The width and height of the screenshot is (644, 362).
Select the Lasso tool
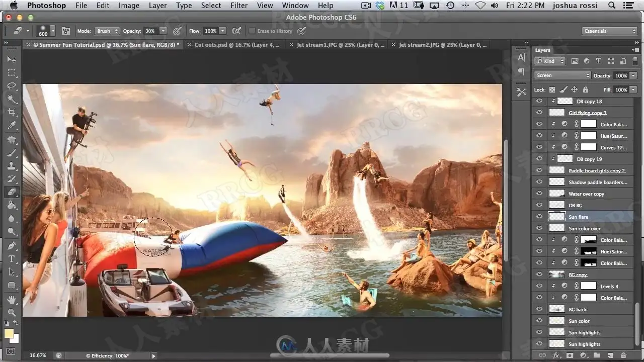12,85
